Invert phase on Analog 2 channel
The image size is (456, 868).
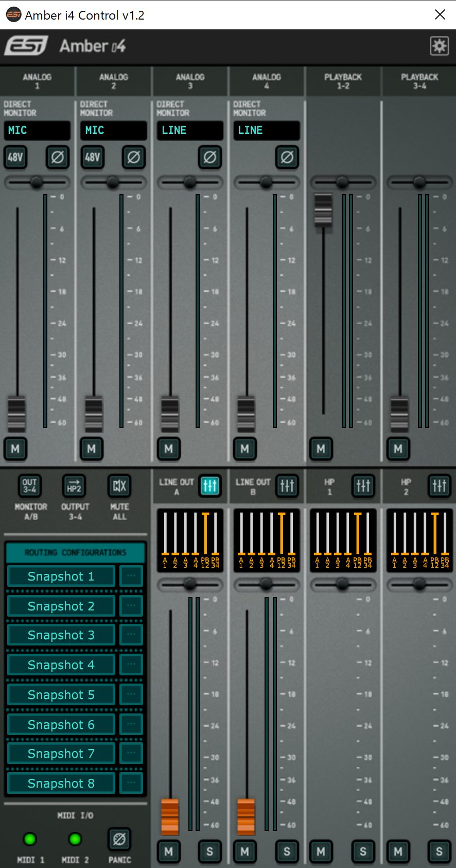134,157
